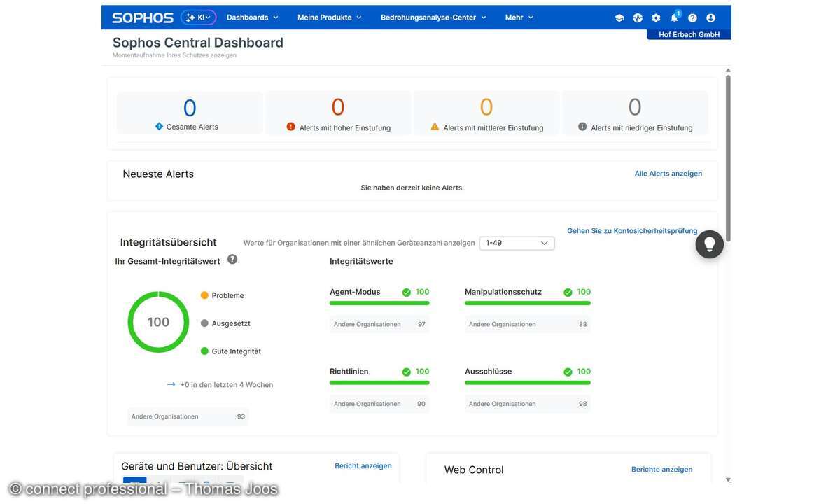This screenshot has width=840, height=504.
Task: Click the Ausschlüsse green check icon
Action: [x=568, y=372]
